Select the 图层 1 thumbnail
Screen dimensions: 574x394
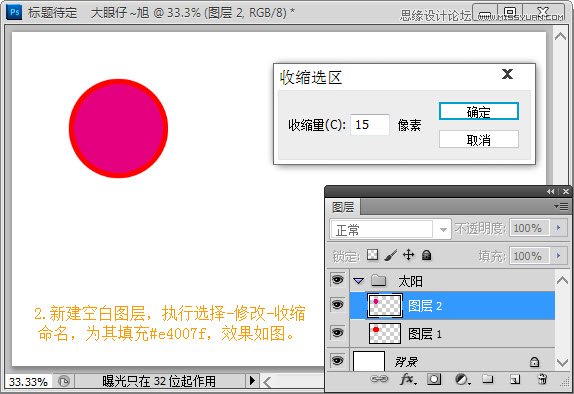tap(385, 333)
